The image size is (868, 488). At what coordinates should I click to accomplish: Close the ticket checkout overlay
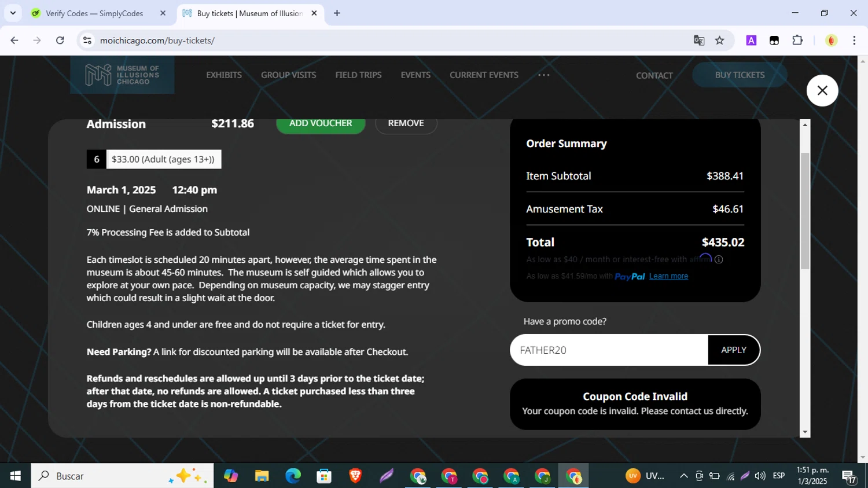pyautogui.click(x=822, y=90)
